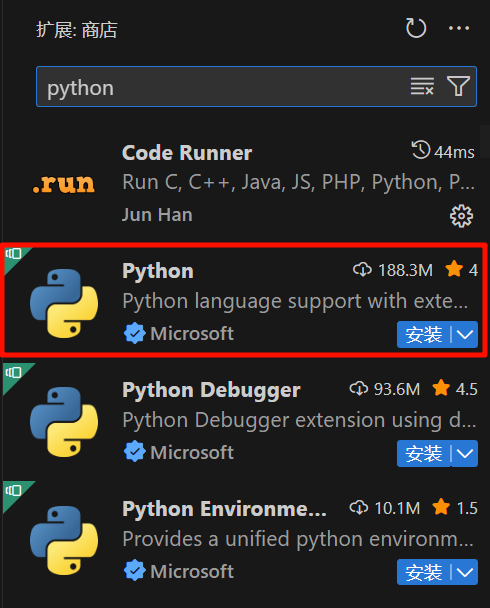The height and width of the screenshot is (608, 490).
Task: Click Microsoft publisher under Python extension
Action: coord(192,333)
